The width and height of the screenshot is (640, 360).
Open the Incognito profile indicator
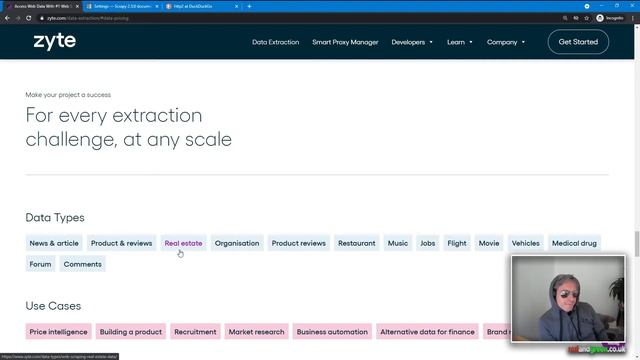click(610, 18)
